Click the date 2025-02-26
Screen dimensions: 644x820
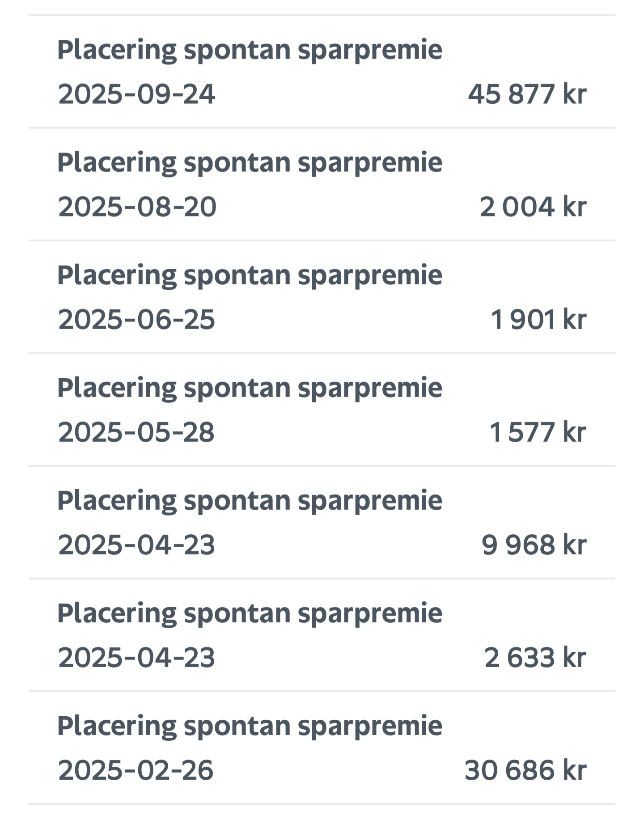pos(136,770)
